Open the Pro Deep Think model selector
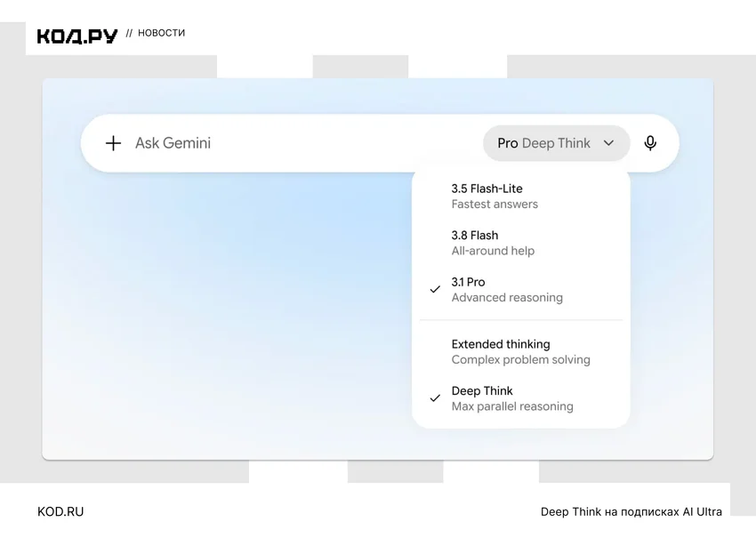The width and height of the screenshot is (756, 538). (557, 143)
